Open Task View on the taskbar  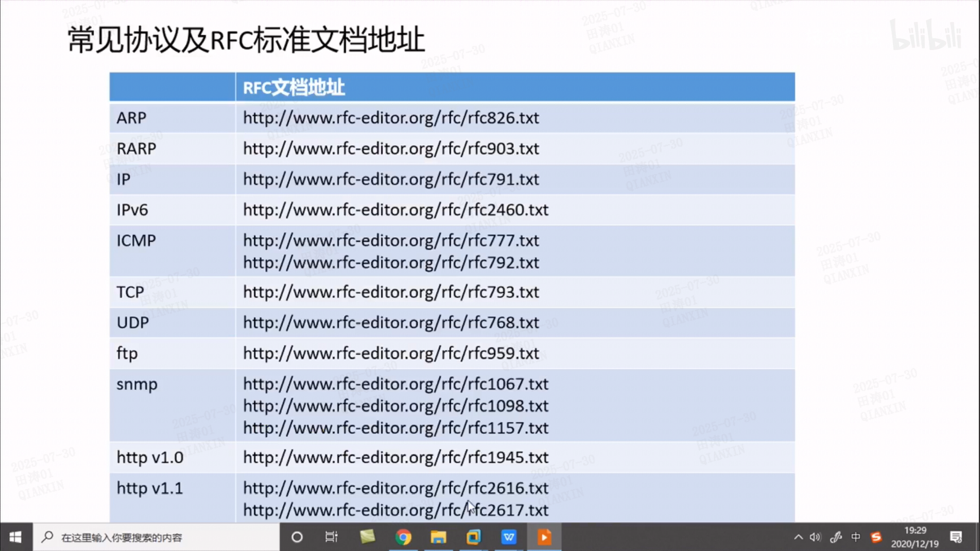pos(331,537)
